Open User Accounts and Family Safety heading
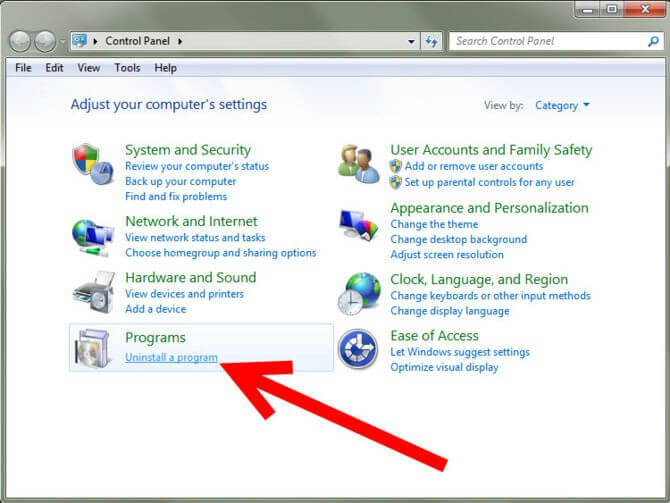The width and height of the screenshot is (670, 503). (491, 150)
